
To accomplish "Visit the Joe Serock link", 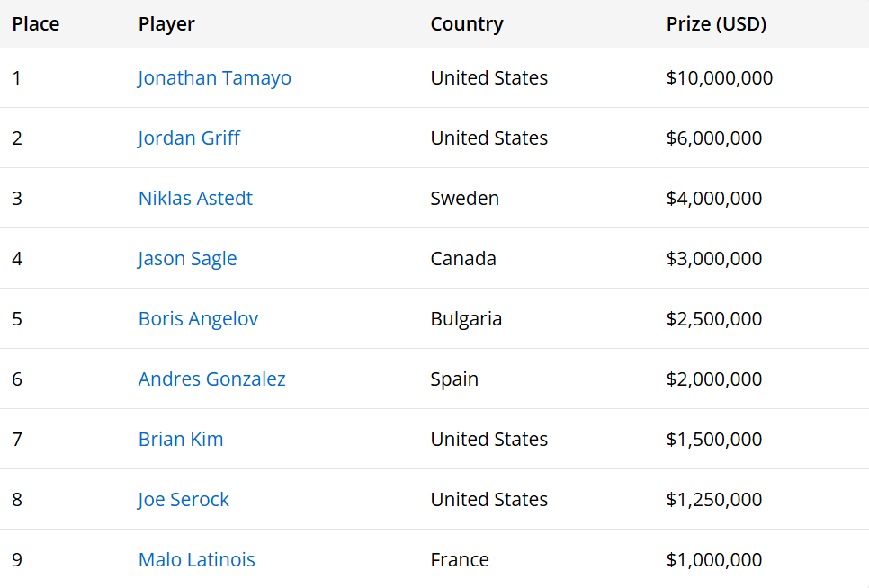I will [184, 500].
